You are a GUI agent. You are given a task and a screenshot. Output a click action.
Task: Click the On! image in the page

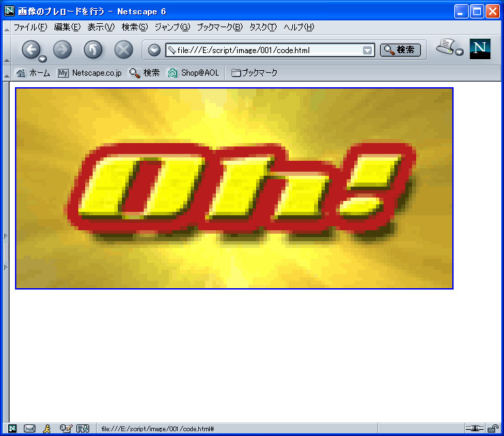coord(234,188)
